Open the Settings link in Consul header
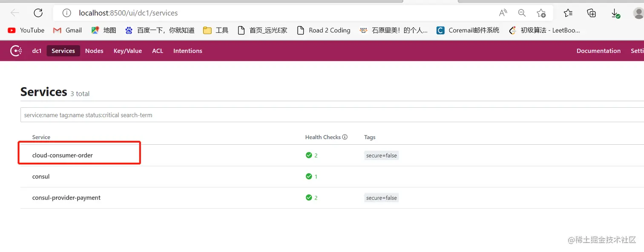 (x=637, y=51)
